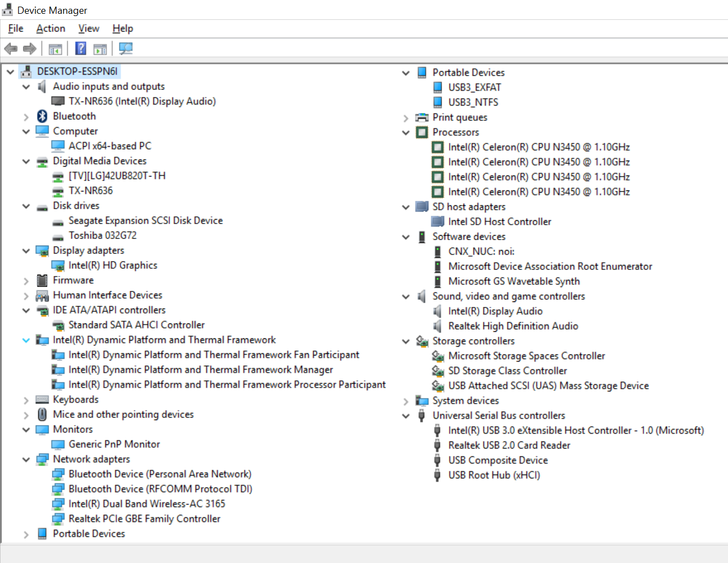Click the Toshiba 032G72 disk icon

58,237
